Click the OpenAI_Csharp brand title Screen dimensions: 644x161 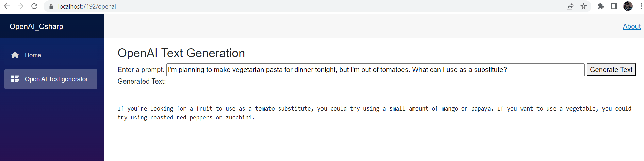click(x=36, y=26)
